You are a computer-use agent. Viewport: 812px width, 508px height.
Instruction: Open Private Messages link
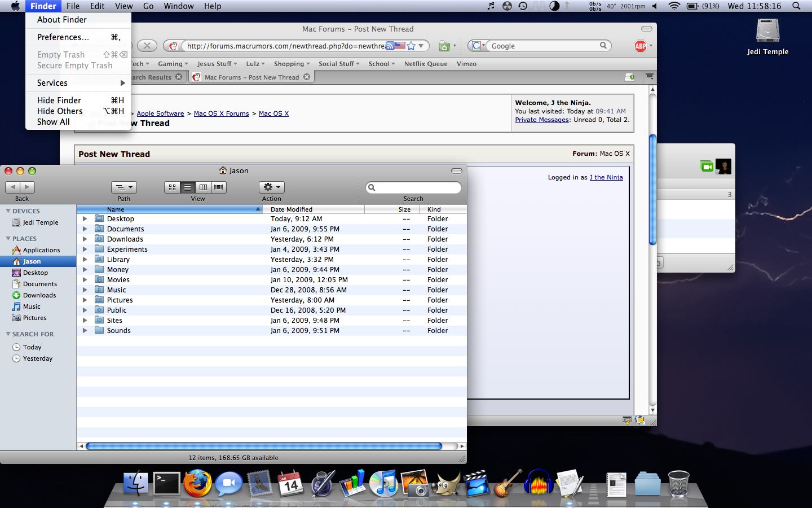[542, 120]
